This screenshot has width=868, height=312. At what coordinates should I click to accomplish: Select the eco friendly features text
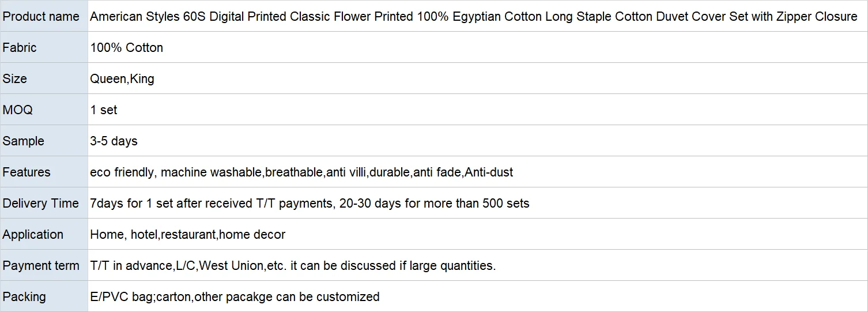(301, 172)
